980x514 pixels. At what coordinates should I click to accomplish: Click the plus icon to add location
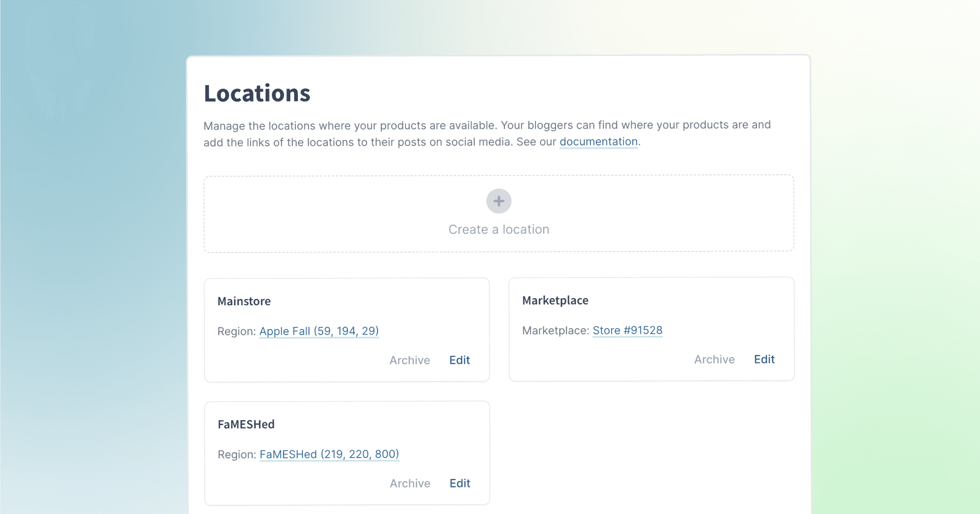499,201
